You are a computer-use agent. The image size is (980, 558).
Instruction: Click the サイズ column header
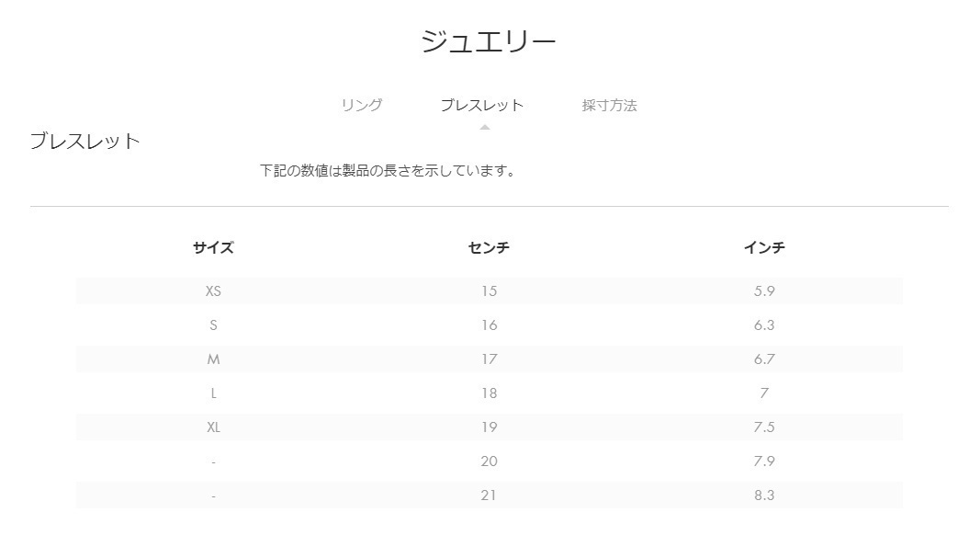click(213, 247)
